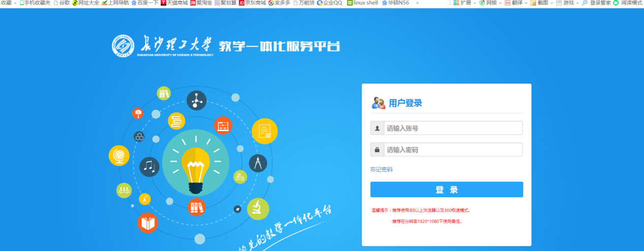Click the lock icon in password field

377,150
